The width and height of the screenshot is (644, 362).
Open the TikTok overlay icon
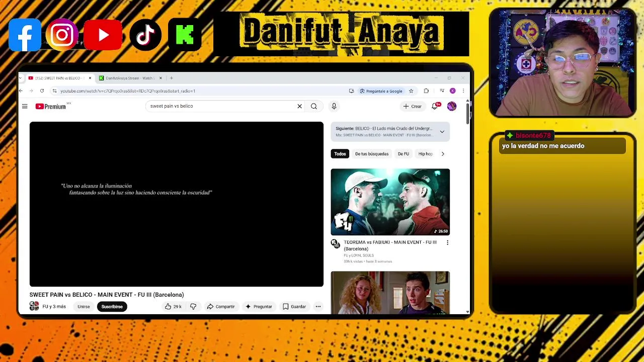(x=145, y=35)
